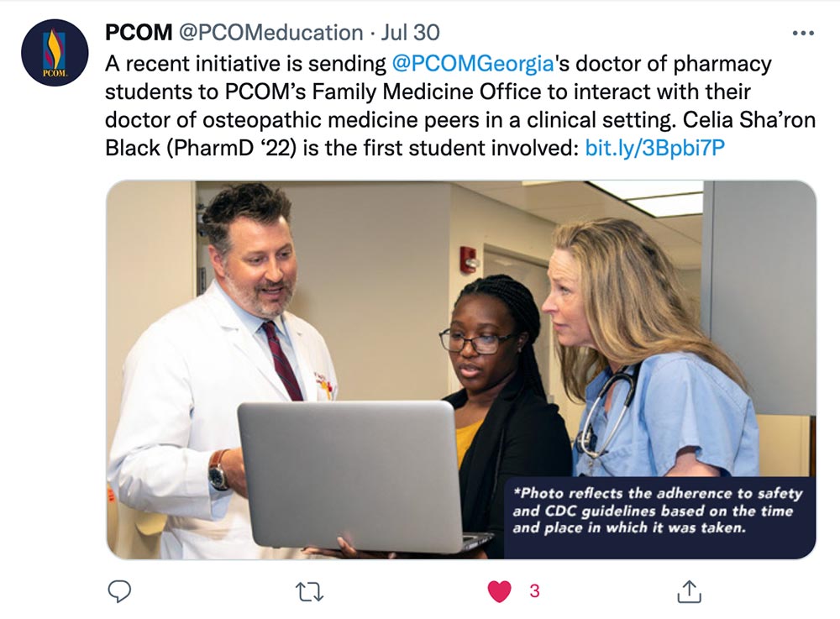840x619 pixels.
Task: Open the three-dot more options menu
Action: click(x=803, y=34)
